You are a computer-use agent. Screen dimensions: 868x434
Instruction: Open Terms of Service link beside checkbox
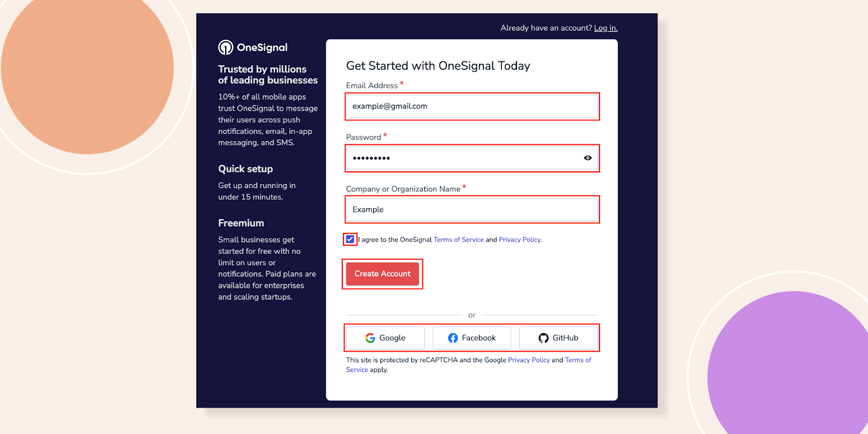[x=458, y=240]
